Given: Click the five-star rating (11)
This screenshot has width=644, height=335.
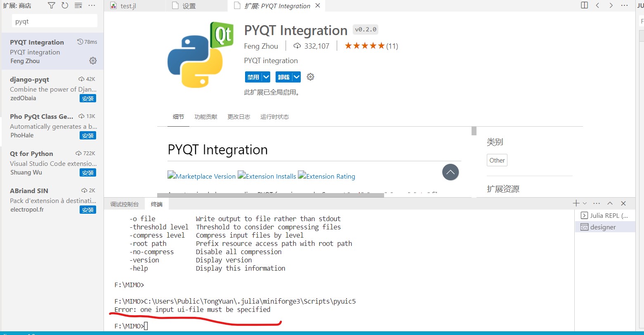Looking at the screenshot, I should point(371,46).
